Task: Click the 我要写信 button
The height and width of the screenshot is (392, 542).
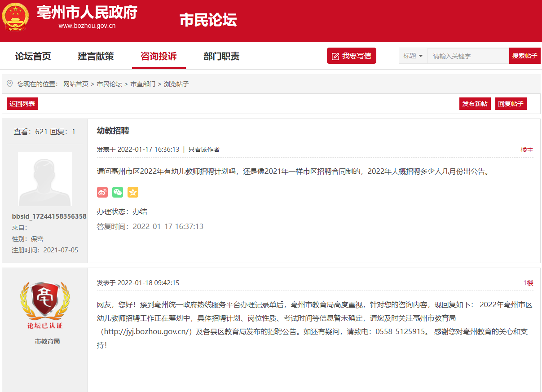Action: 351,56
